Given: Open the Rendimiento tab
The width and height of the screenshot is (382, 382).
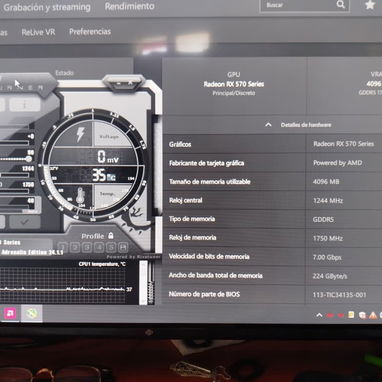Looking at the screenshot, I should click(129, 6).
